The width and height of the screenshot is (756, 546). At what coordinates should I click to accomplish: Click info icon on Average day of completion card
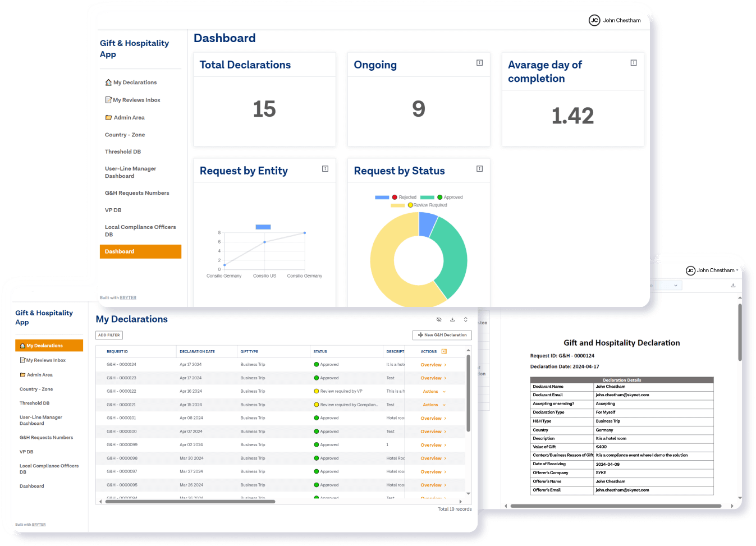(x=633, y=63)
